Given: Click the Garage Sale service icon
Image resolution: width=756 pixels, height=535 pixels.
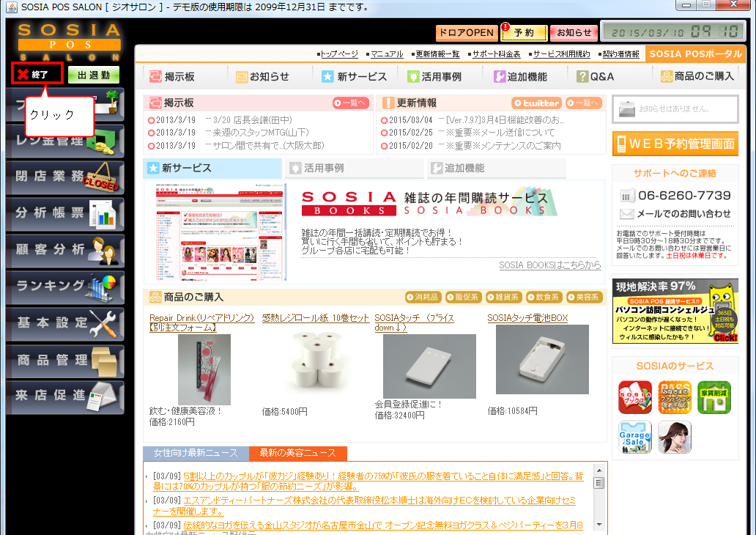Looking at the screenshot, I should [634, 437].
